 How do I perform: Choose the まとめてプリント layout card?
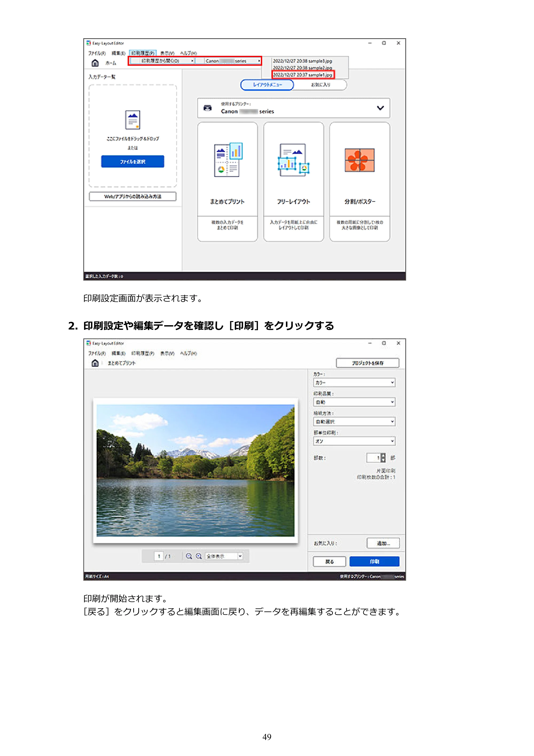[x=227, y=182]
